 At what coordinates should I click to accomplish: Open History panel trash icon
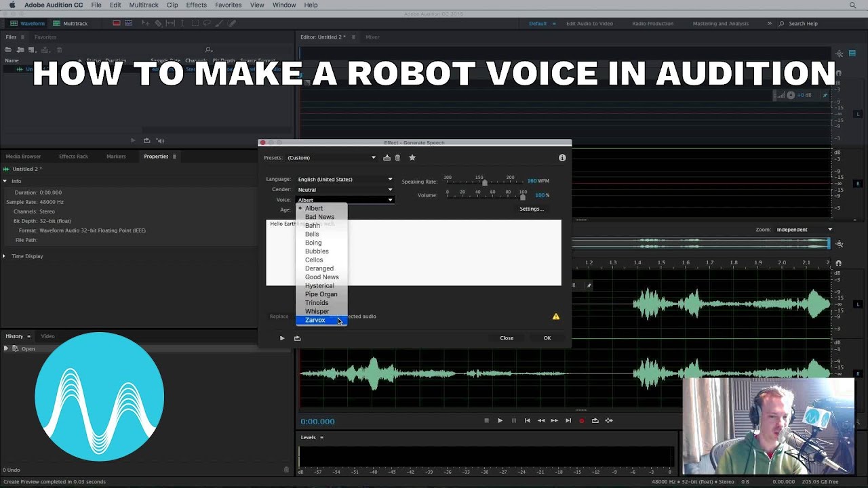(286, 470)
